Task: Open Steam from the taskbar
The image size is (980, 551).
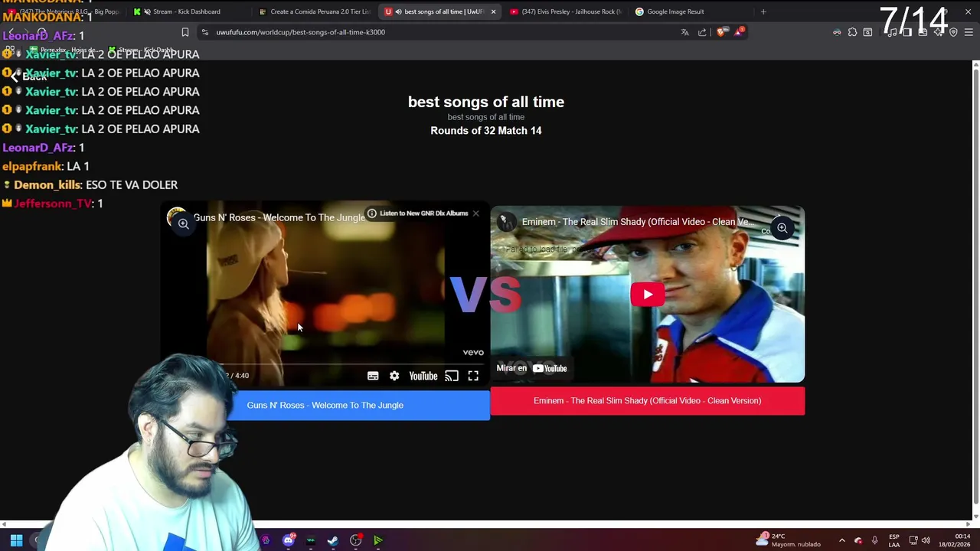Action: (333, 540)
